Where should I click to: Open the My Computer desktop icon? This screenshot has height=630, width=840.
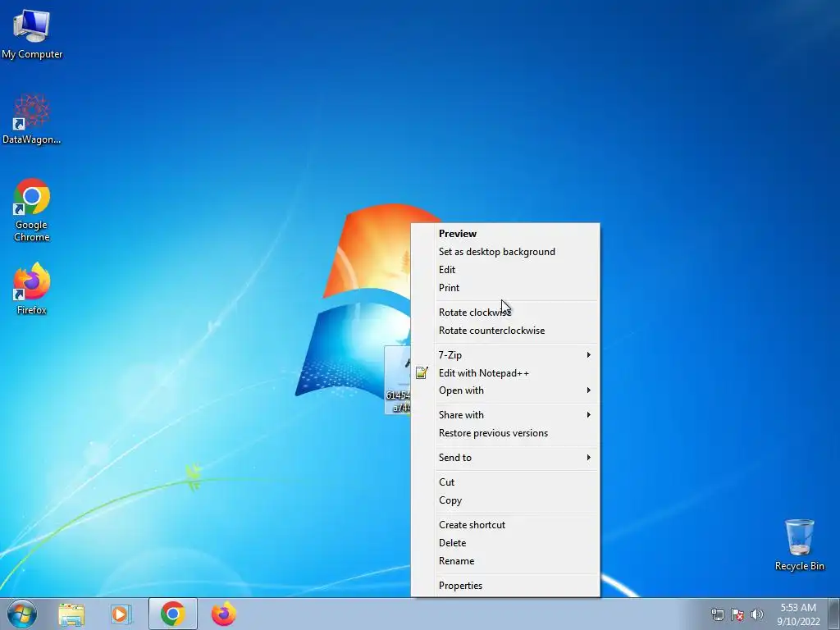click(x=32, y=33)
